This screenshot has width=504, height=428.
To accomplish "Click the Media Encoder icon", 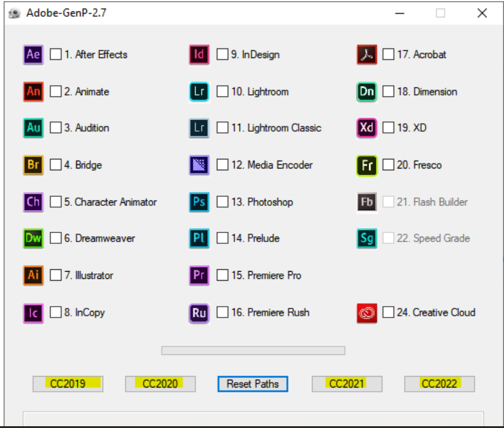I will (x=199, y=165).
